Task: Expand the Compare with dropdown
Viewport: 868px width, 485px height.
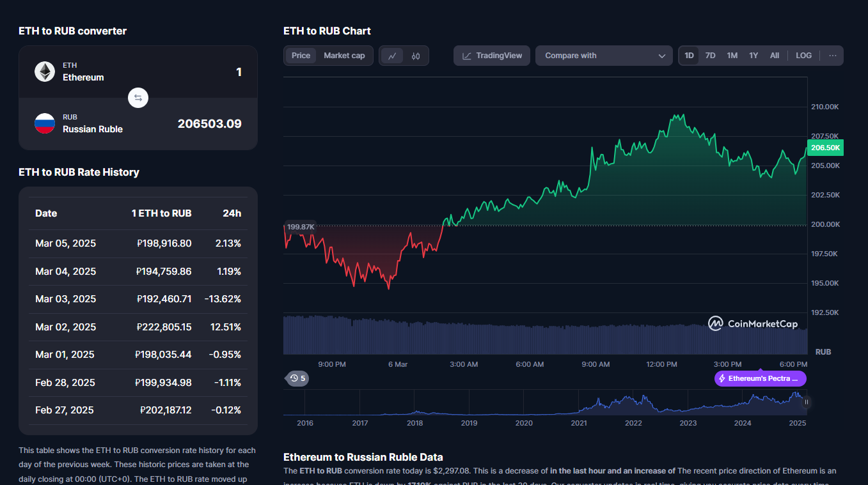Action: pyautogui.click(x=604, y=56)
